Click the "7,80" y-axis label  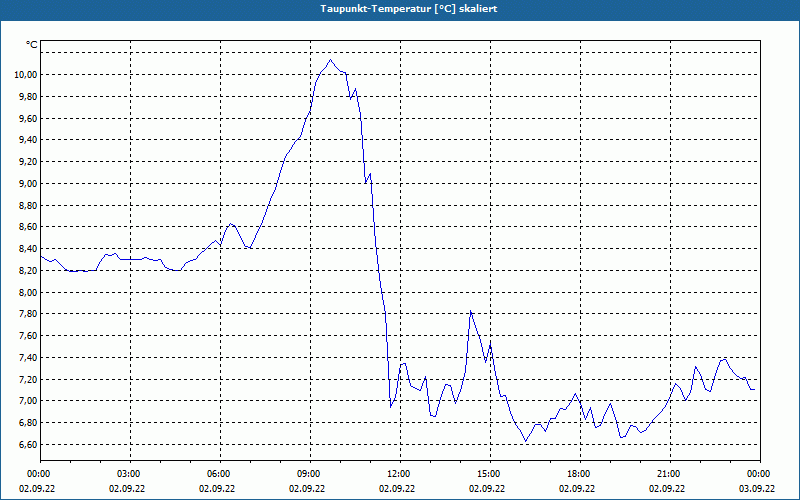[28, 314]
